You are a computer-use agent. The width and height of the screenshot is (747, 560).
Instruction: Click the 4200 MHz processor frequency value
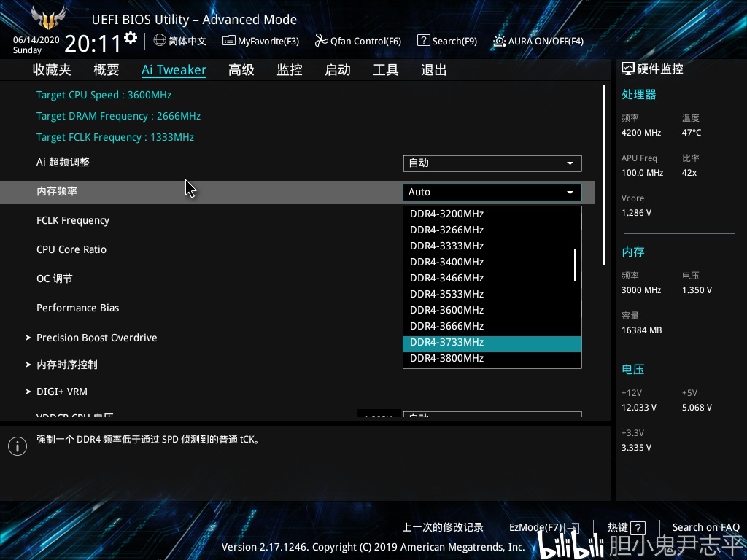click(641, 133)
